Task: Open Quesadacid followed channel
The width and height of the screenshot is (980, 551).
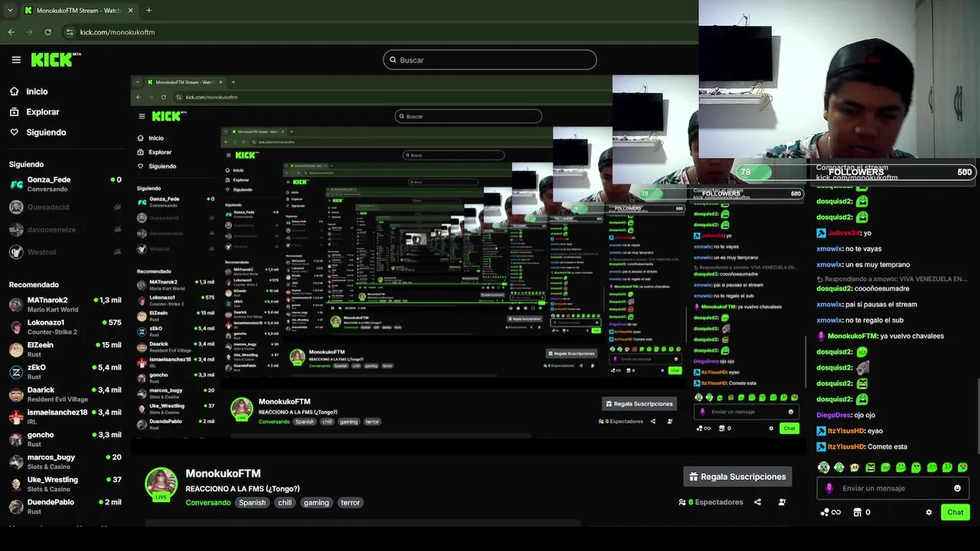Action: 65,207
